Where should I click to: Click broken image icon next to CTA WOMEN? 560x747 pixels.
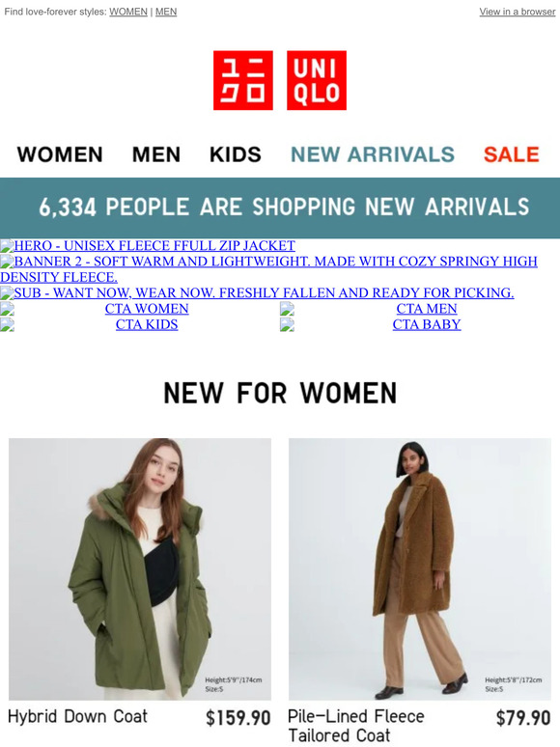click(x=7, y=309)
